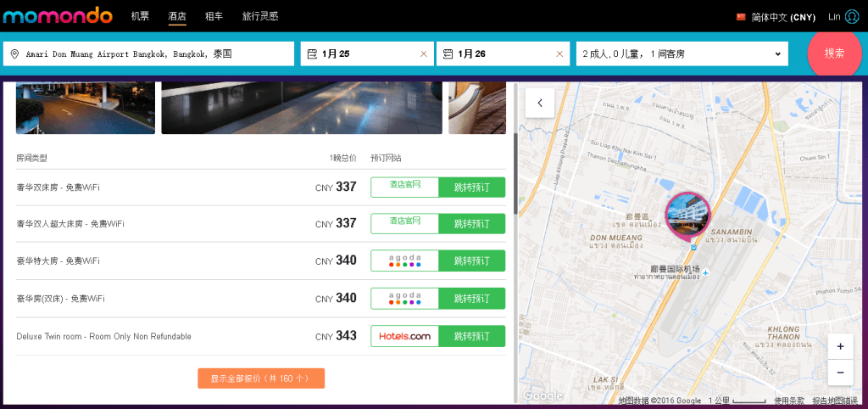
Task: View the hotel pool photo thumbnail
Action: [x=302, y=108]
